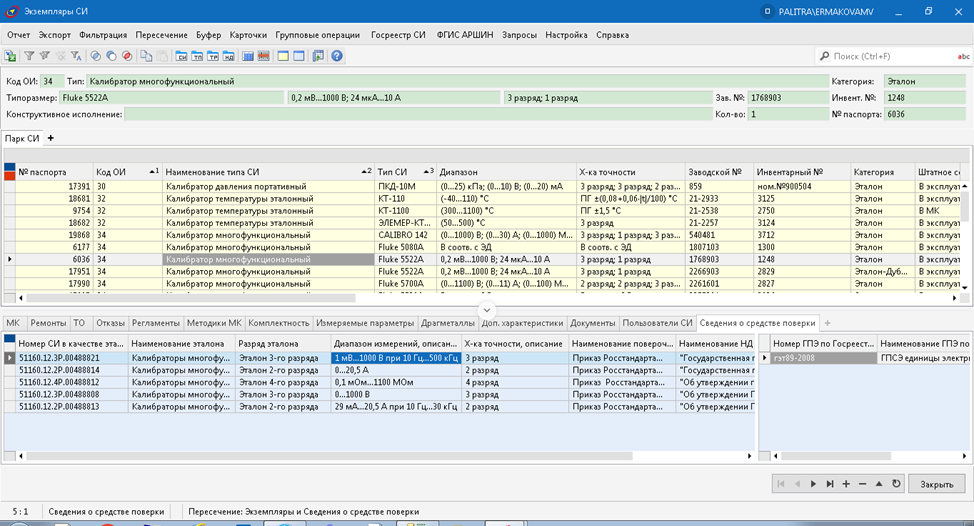Click the Наименование эталона column header
This screenshot has height=526, width=974.
pos(181,343)
